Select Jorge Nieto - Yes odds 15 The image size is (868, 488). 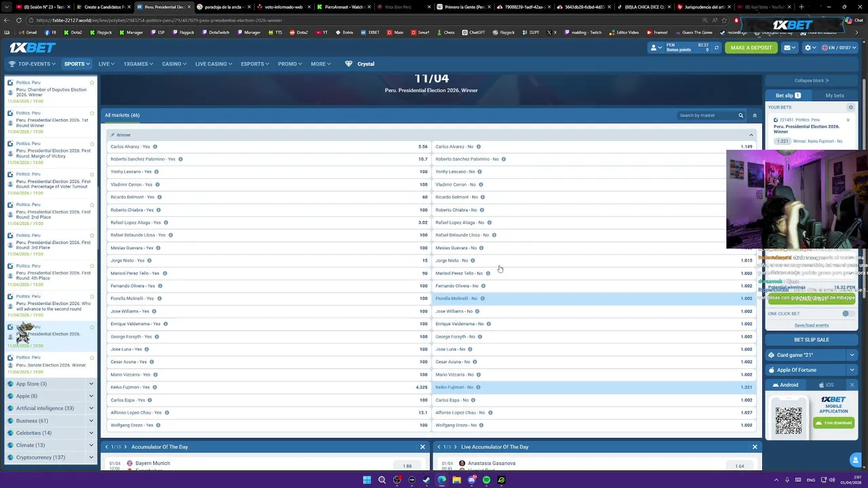point(269,260)
